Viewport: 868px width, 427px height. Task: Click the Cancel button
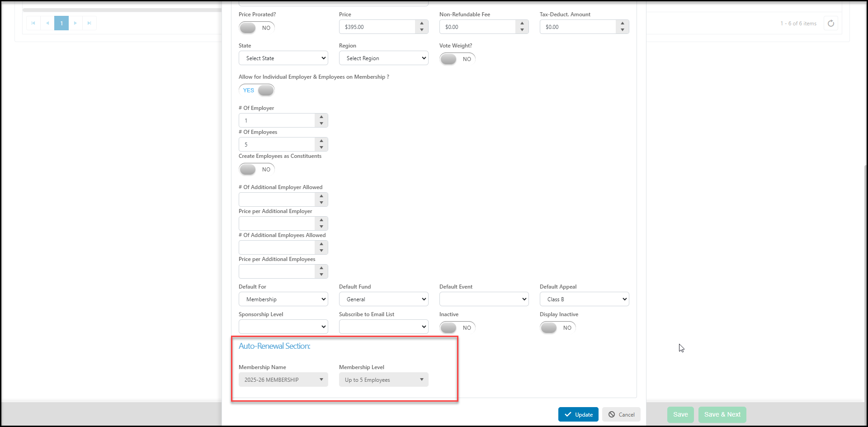pos(621,414)
